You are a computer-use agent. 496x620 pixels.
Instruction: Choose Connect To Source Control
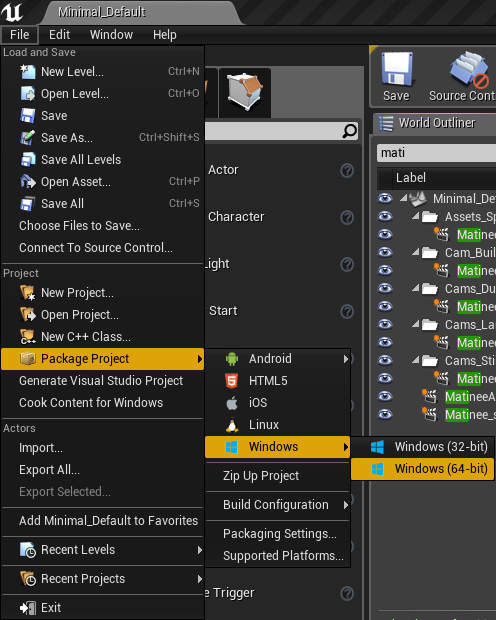tap(102, 248)
